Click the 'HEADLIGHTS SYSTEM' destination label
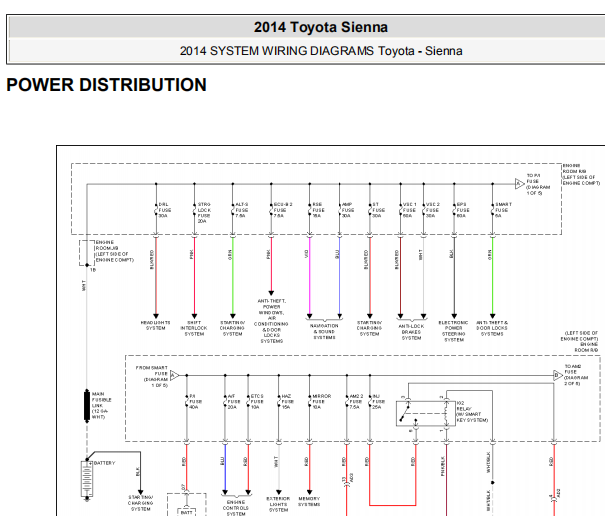This screenshot has width=605, height=516. point(155,325)
